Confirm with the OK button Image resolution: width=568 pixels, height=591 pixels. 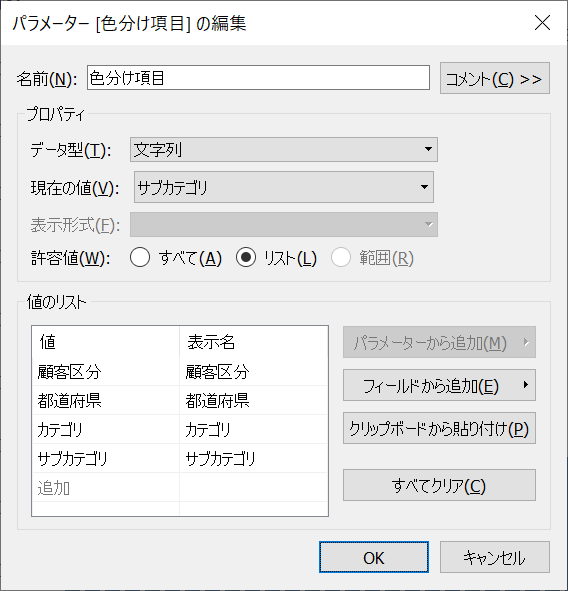374,557
